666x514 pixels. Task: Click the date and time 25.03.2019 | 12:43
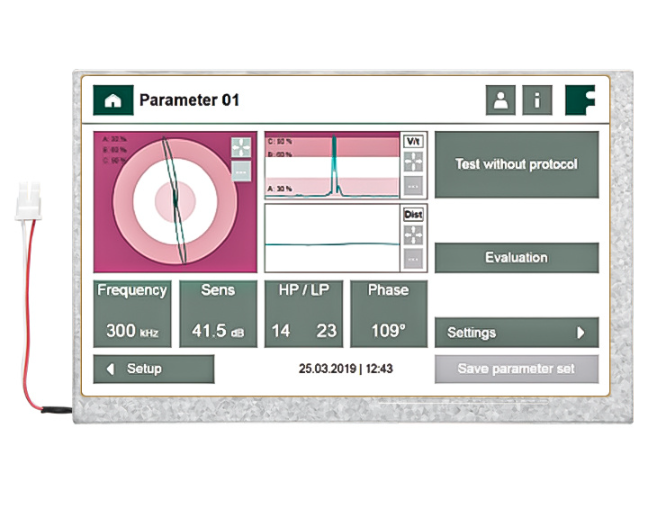345,369
